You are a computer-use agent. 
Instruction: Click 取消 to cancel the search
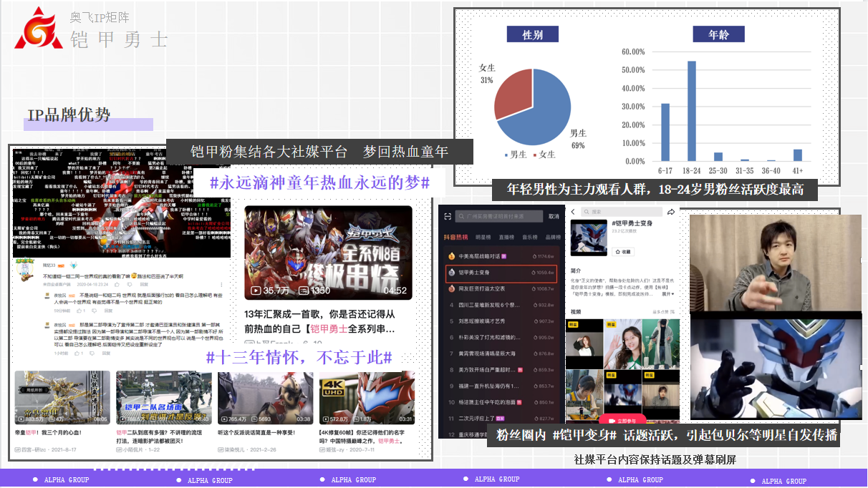554,216
